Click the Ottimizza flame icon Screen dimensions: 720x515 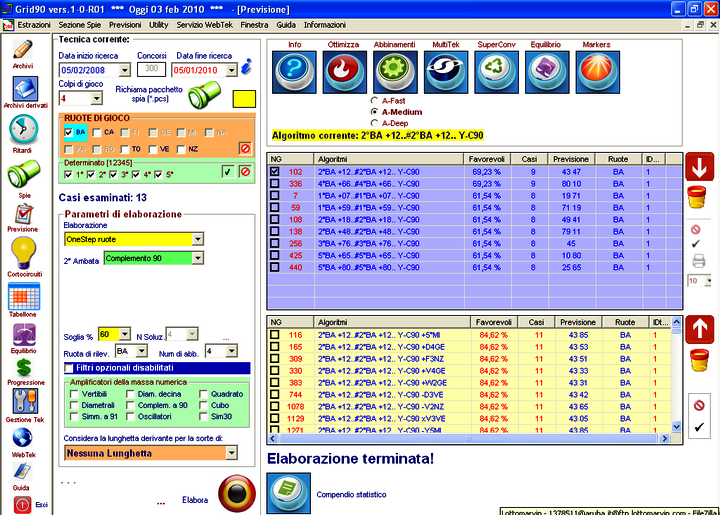343,72
